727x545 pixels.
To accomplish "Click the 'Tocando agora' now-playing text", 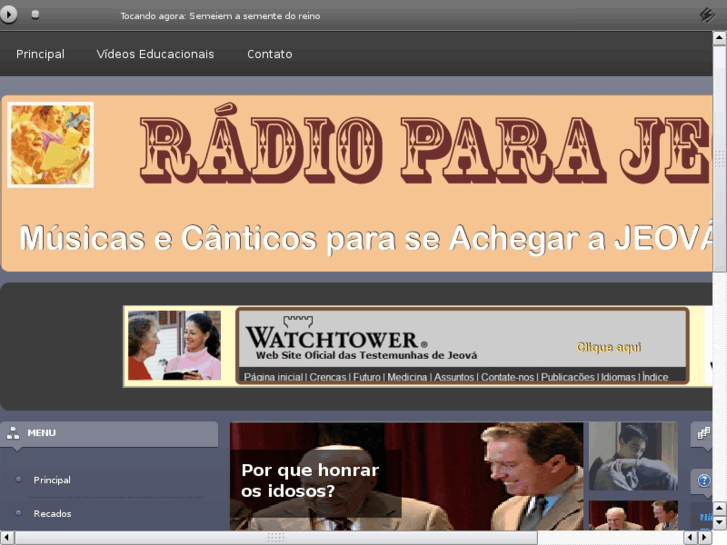I will click(x=220, y=16).
